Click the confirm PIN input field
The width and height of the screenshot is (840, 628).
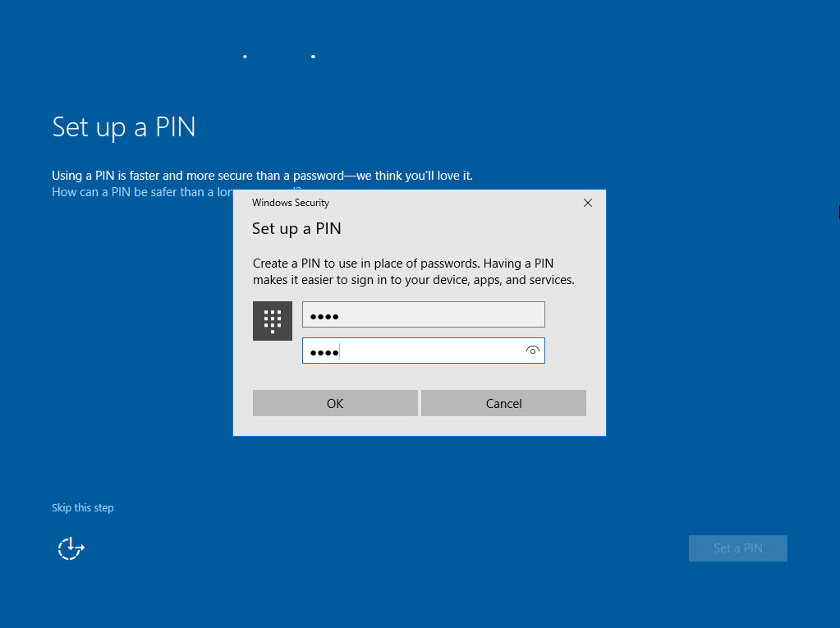tap(423, 351)
